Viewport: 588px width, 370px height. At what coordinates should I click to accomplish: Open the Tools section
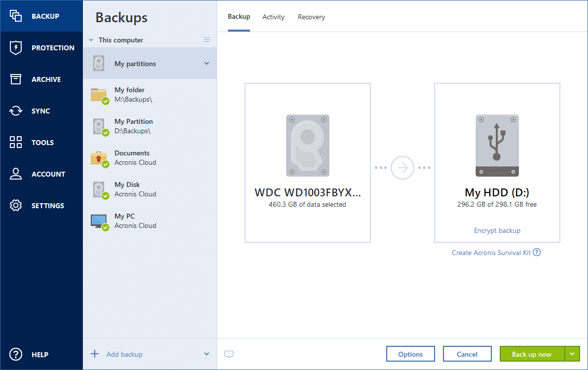pos(41,142)
